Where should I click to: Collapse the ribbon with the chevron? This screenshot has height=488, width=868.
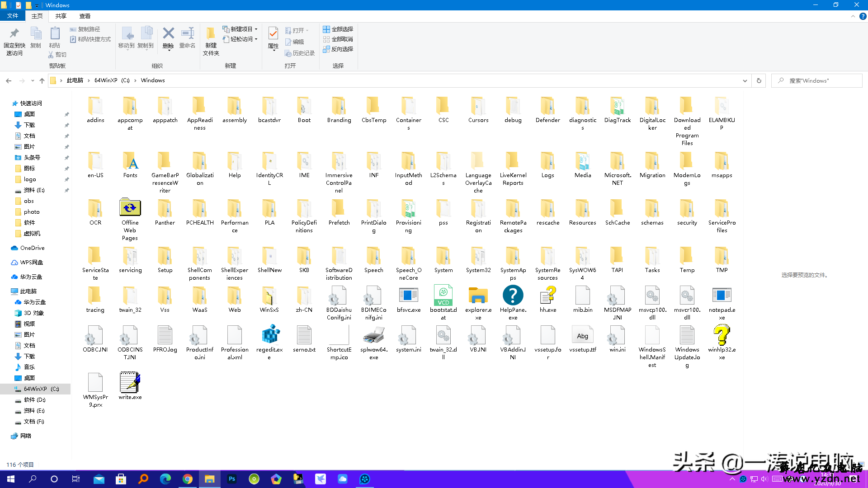853,16
